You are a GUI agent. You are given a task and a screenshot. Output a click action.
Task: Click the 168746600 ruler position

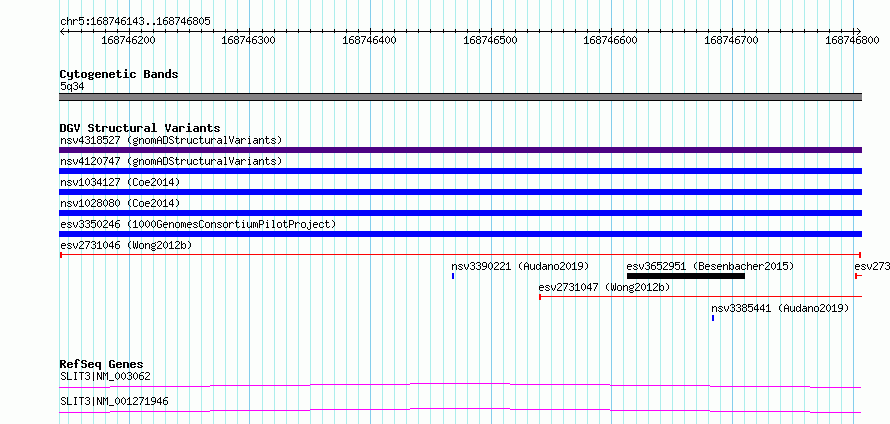(611, 40)
